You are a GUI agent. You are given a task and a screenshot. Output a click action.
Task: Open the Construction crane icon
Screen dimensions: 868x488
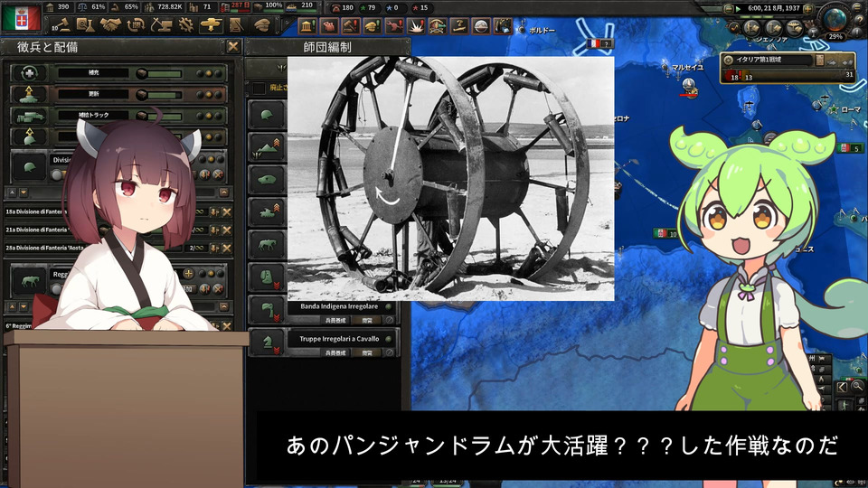click(x=161, y=25)
